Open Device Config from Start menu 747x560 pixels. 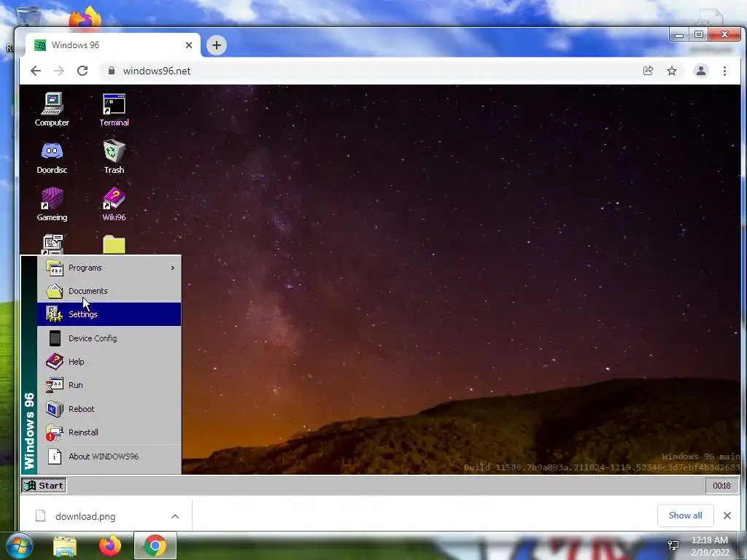[109, 338]
